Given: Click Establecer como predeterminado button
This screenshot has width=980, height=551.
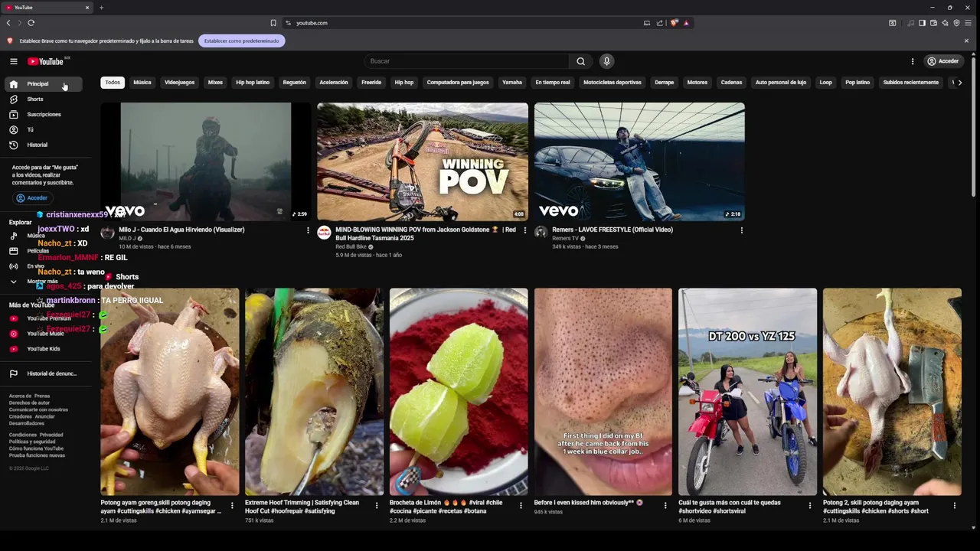Looking at the screenshot, I should tap(242, 41).
